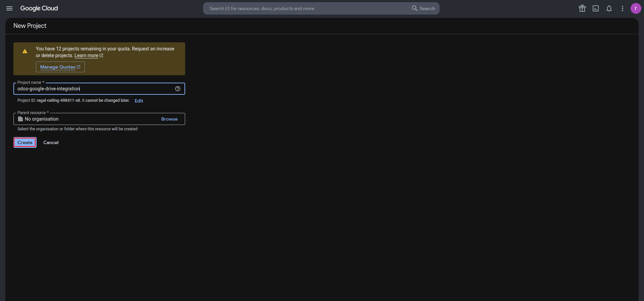Viewport: 644px width, 301px height.
Task: Click the Create button
Action: (25, 142)
